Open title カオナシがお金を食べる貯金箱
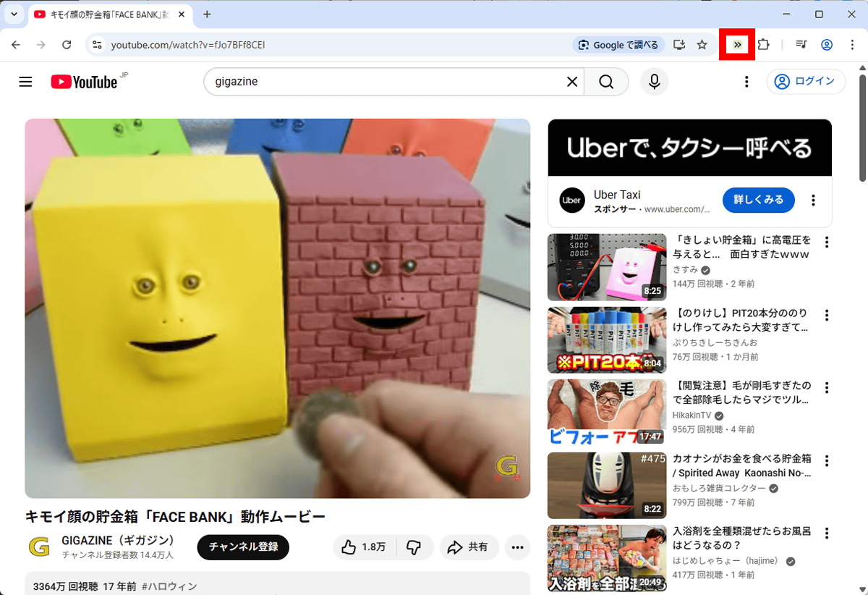Screen dimensions: 868x595 pyautogui.click(x=742, y=465)
